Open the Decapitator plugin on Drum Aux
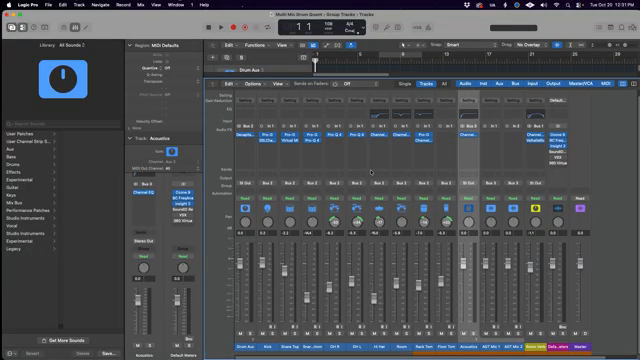640x360 pixels. tap(245, 135)
